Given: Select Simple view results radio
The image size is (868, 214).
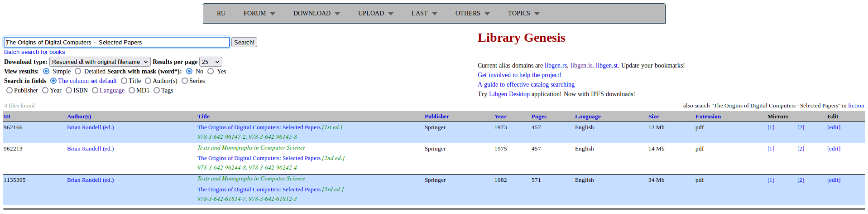Looking at the screenshot, I should [x=46, y=71].
